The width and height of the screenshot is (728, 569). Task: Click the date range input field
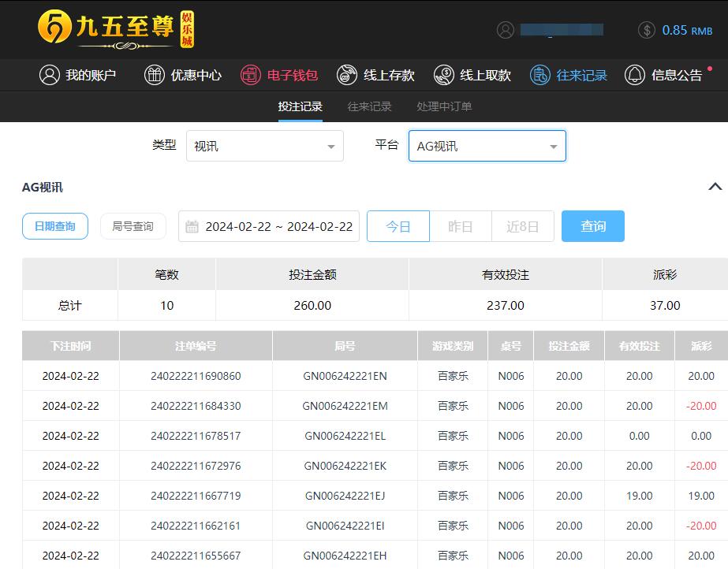tap(270, 226)
